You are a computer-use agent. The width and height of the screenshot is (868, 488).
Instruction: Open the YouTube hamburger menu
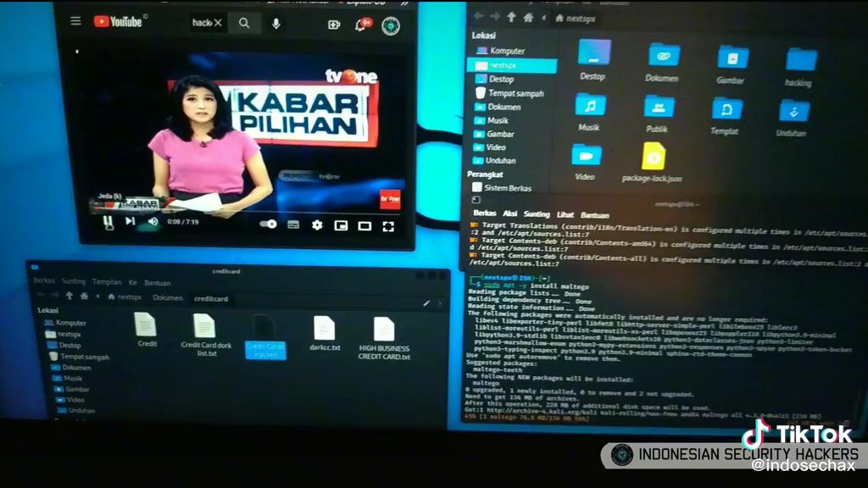tap(75, 21)
